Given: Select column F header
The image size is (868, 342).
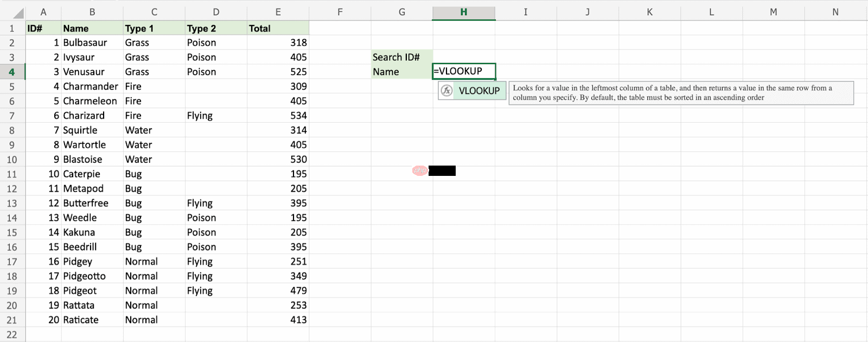Looking at the screenshot, I should tap(340, 12).
